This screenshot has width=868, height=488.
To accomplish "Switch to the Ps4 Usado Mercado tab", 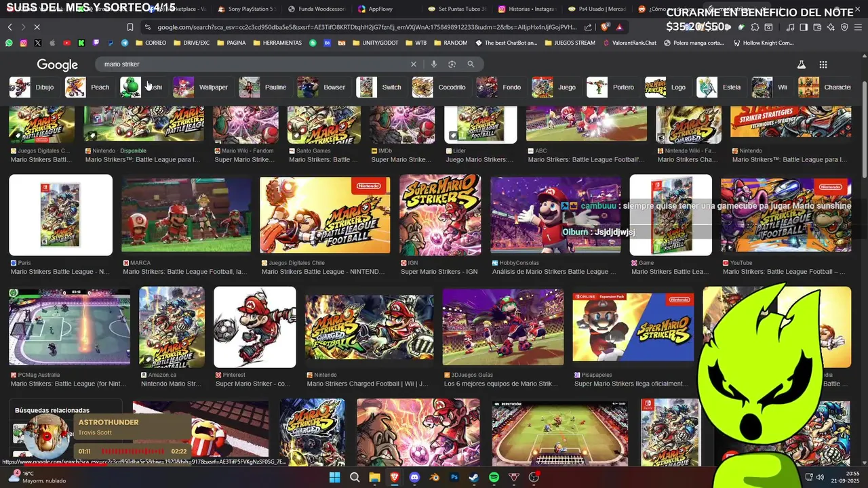I will click(597, 9).
